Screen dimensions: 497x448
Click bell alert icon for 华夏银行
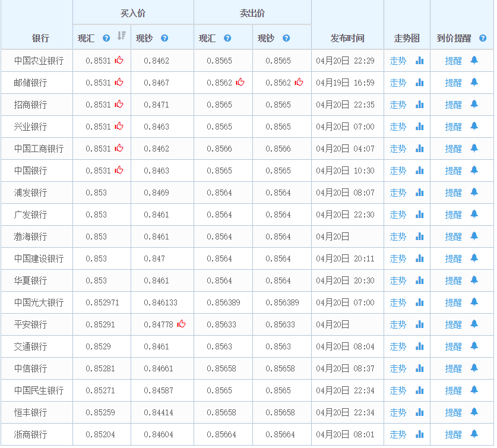pos(474,280)
